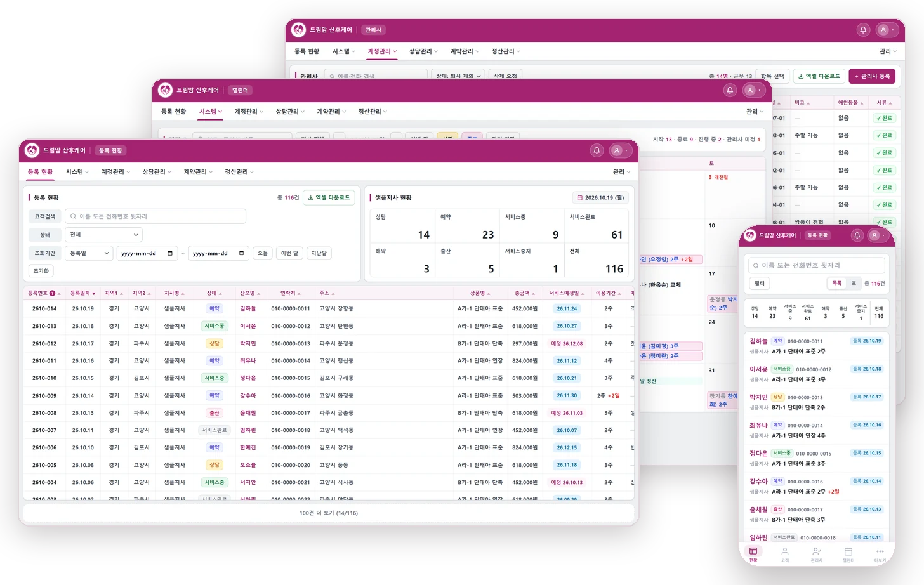
Task: Open 계정관리 menu in 관리사 window
Action: (382, 51)
